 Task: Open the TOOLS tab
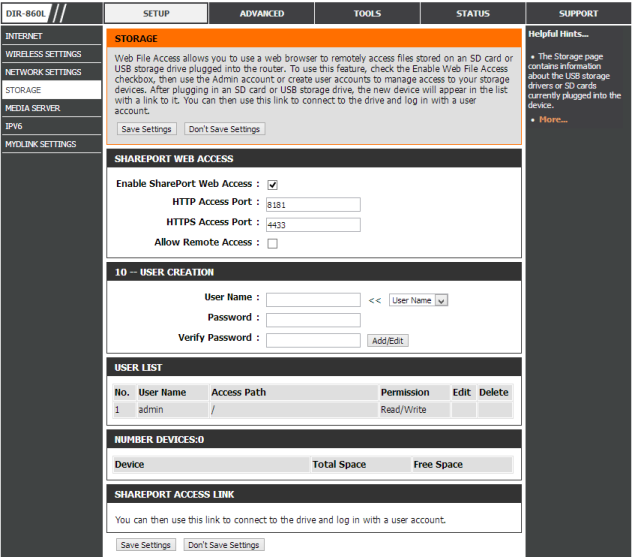point(367,13)
